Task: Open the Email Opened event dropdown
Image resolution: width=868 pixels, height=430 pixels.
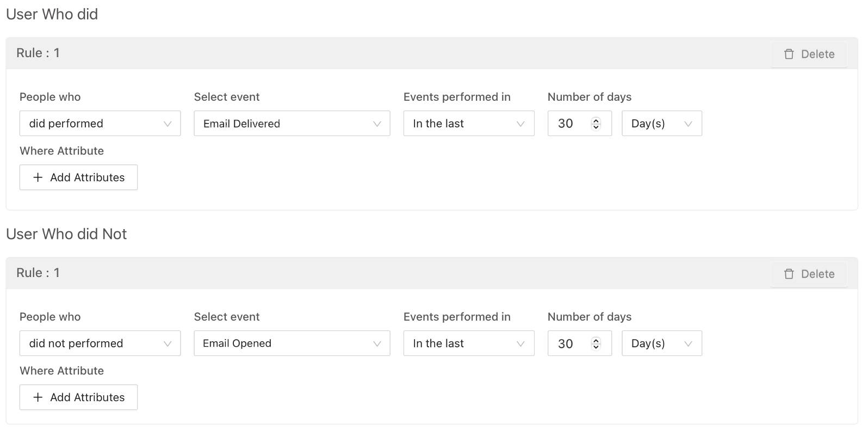Action: click(x=292, y=343)
